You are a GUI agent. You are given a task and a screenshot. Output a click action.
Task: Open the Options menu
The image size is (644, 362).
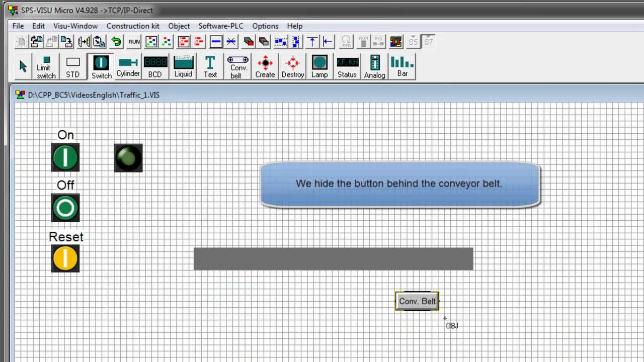(x=265, y=26)
